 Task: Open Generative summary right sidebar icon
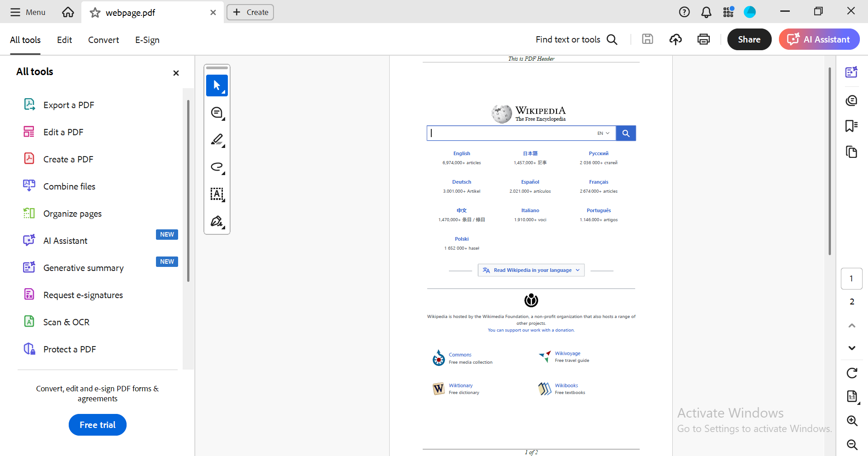click(x=852, y=72)
